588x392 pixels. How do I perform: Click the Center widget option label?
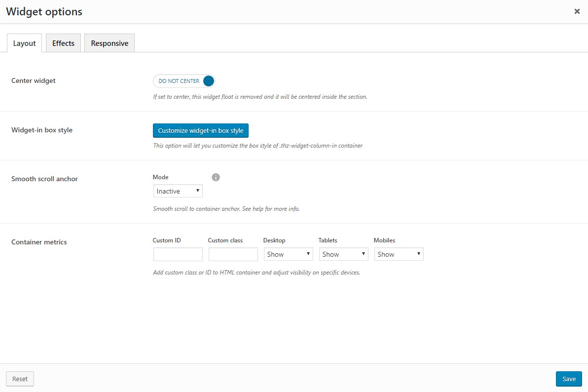(34, 80)
